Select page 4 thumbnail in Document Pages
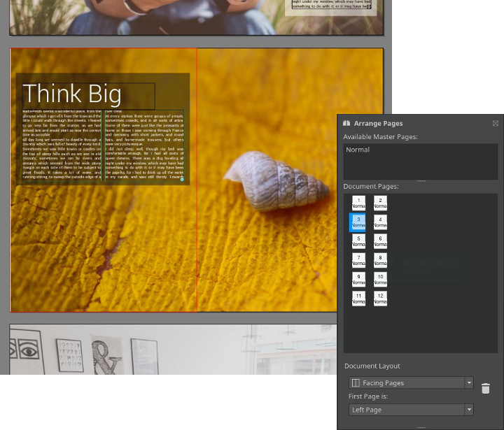504x430 pixels. (x=380, y=222)
